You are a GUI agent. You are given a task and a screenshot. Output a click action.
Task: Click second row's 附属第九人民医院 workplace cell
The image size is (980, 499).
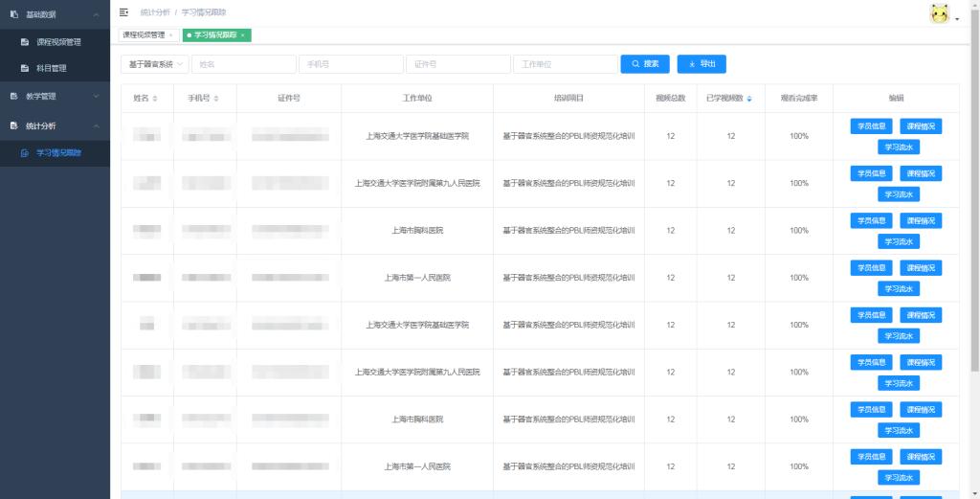click(x=417, y=183)
